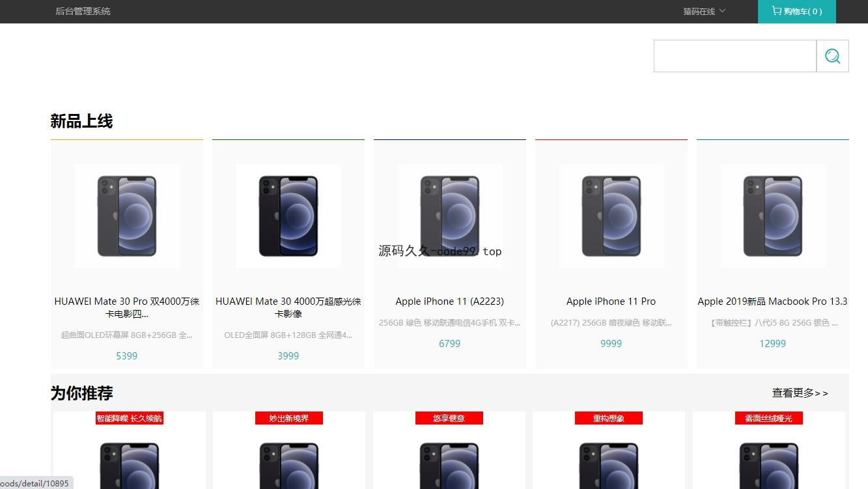Open Apple iPhone 11 (A2223) product image
Viewport: 868px width, 489px height.
[x=450, y=216]
